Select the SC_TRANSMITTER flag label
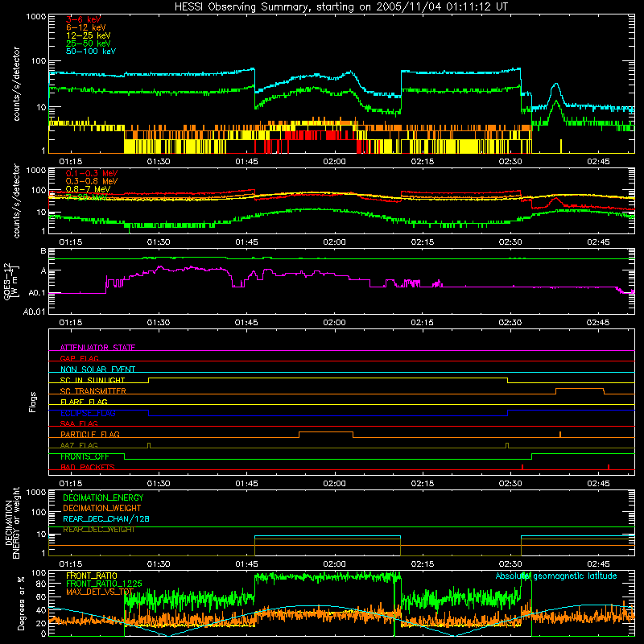The image size is (644, 644). click(x=93, y=391)
